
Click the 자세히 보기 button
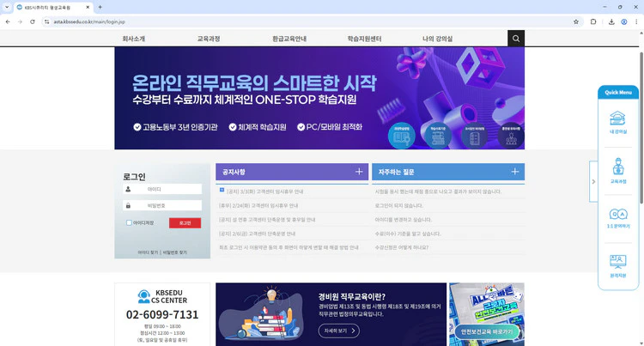coord(338,331)
